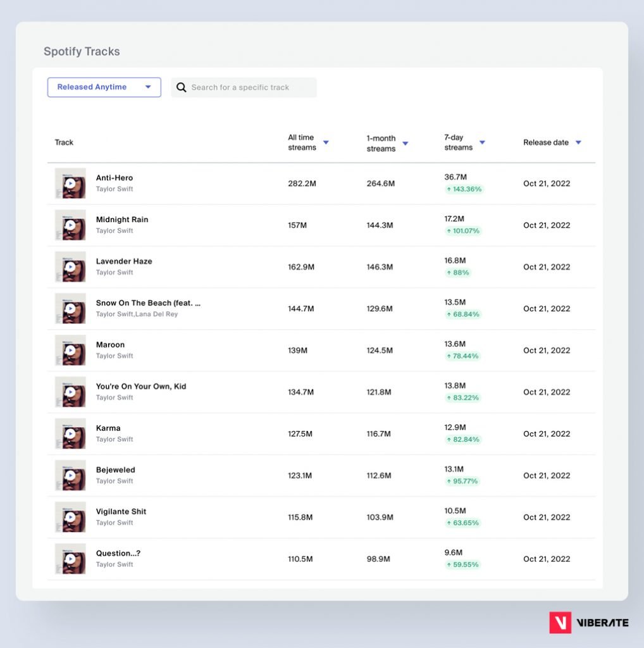Image resolution: width=644 pixels, height=648 pixels.
Task: Open the Bejeweled track title
Action: pyautogui.click(x=116, y=470)
